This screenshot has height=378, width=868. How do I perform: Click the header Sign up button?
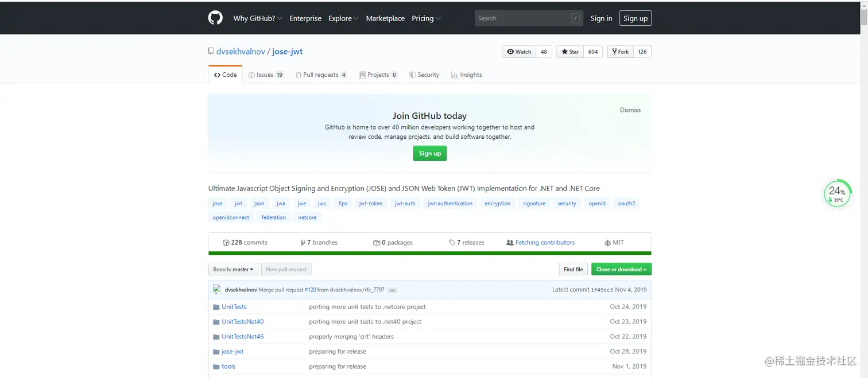[x=635, y=18]
